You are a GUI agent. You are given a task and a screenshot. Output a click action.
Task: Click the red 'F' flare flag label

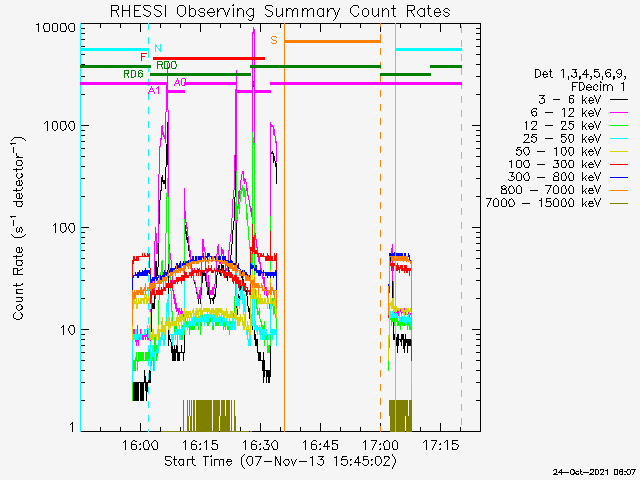pos(143,57)
